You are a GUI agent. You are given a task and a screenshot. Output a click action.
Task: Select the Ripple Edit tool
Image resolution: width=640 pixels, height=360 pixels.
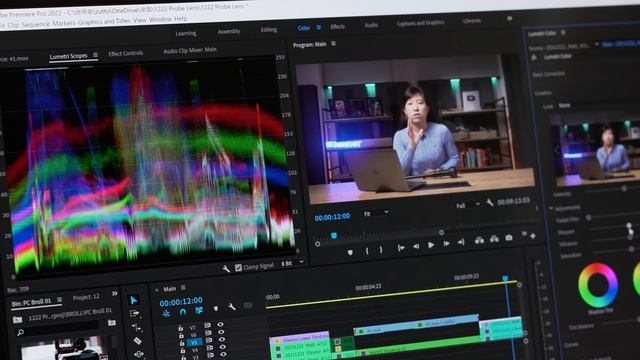tap(136, 327)
